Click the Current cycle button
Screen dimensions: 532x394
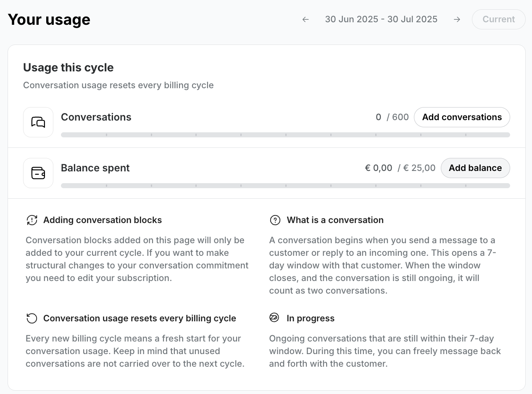coord(498,19)
